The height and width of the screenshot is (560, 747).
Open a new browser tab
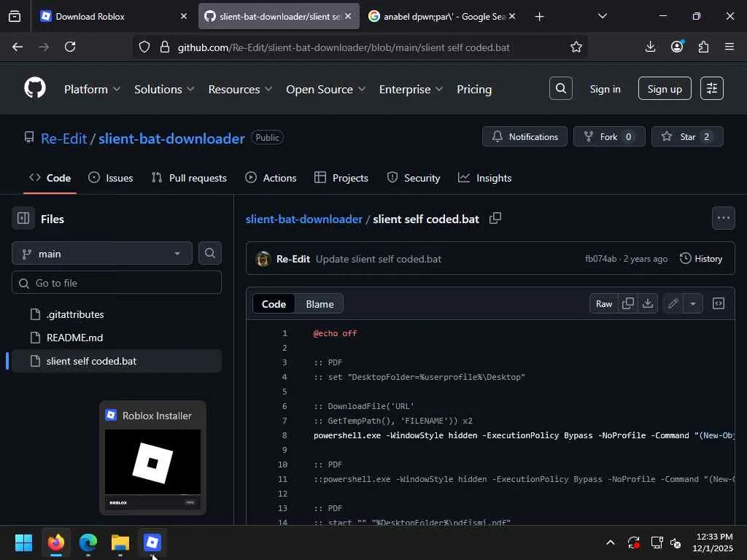(539, 17)
